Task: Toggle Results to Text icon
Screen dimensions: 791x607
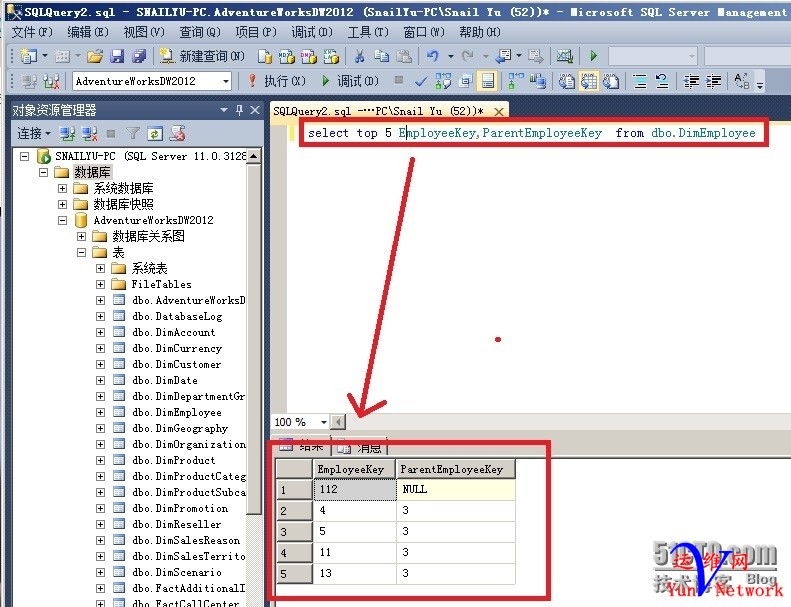Action: click(567, 81)
